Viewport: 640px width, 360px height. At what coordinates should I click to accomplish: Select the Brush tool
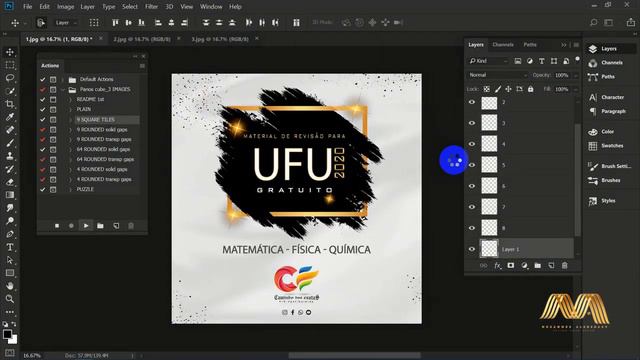pos(10,143)
